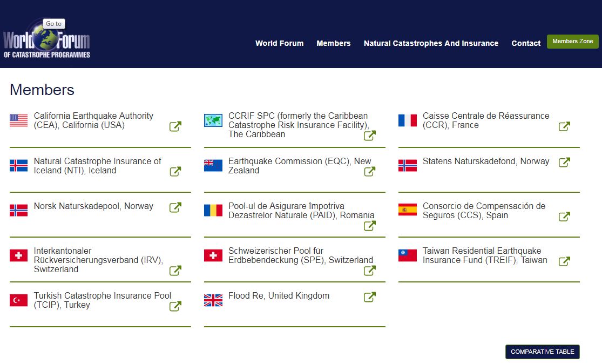This screenshot has height=364, width=602.
Task: Click the Turkey flag icon
Action: click(x=18, y=300)
